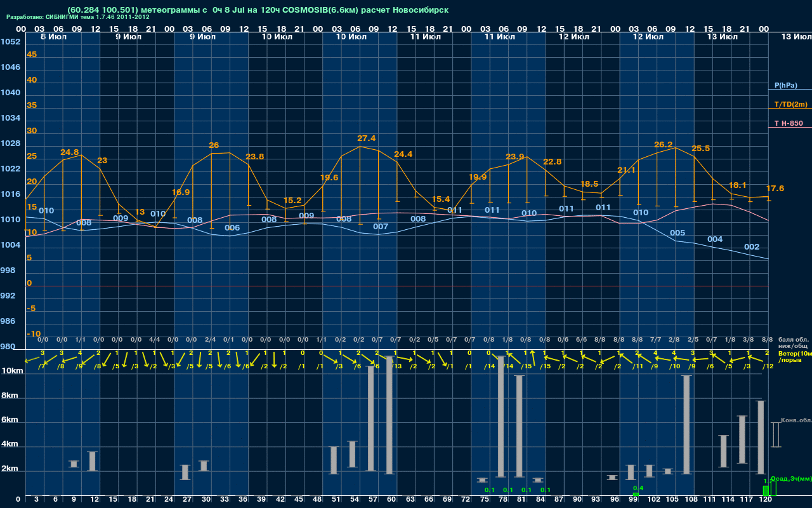The height and width of the screenshot is (508, 812).
Task: Select the 24.4 temperature label
Action: [x=403, y=154]
